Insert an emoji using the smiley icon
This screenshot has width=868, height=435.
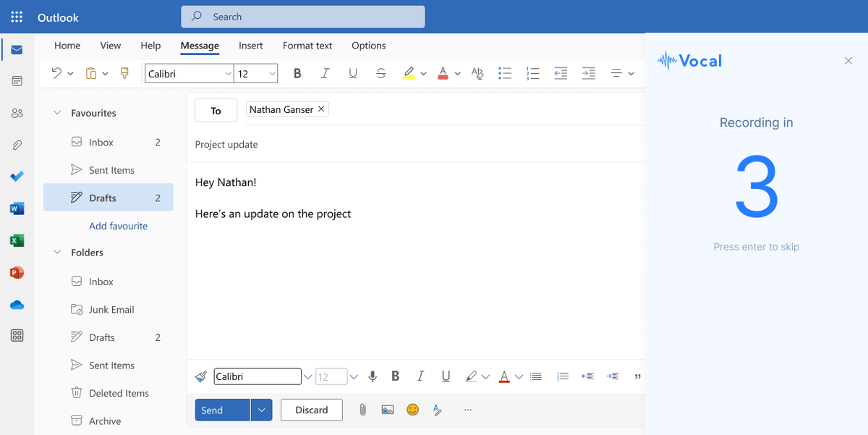coord(412,410)
